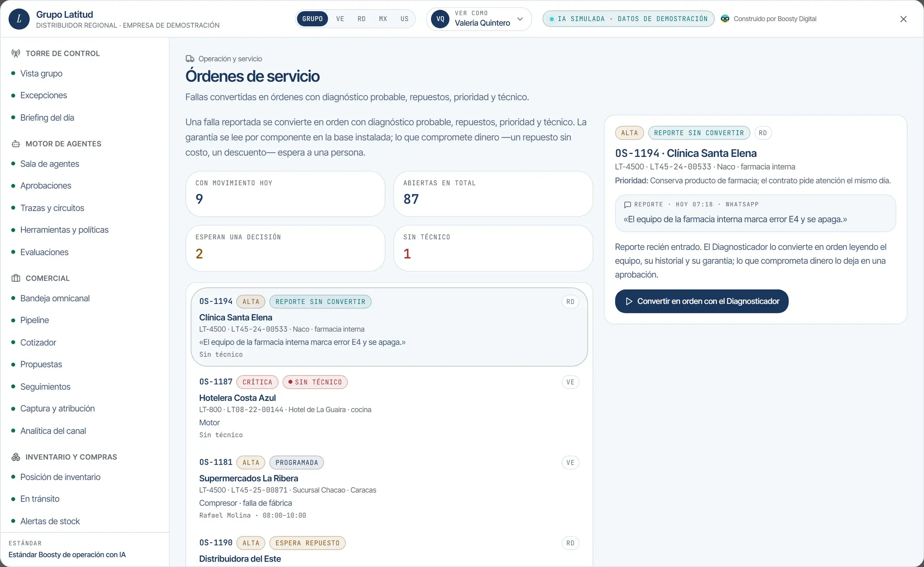
Task: Switch scope to VE
Action: [340, 19]
